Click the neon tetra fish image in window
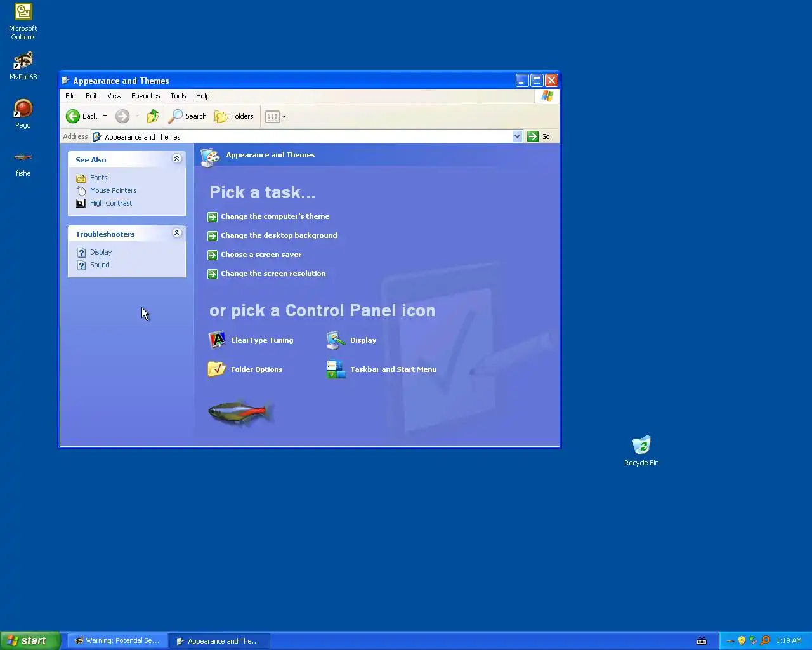 point(241,413)
